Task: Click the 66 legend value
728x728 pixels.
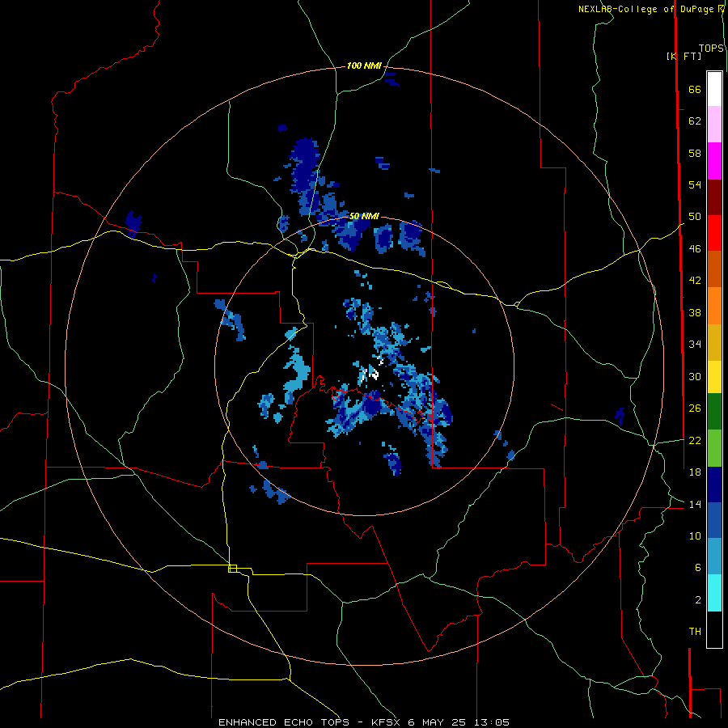Action: click(x=695, y=89)
